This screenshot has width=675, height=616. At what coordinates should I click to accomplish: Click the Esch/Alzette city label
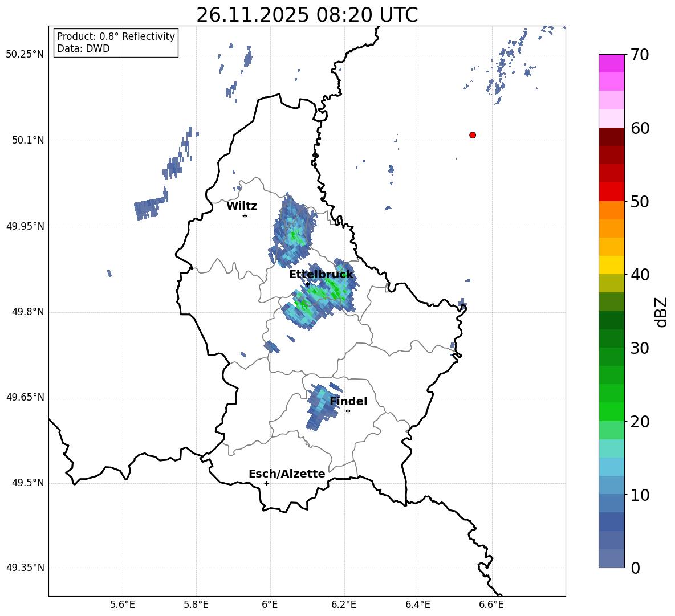pos(287,474)
